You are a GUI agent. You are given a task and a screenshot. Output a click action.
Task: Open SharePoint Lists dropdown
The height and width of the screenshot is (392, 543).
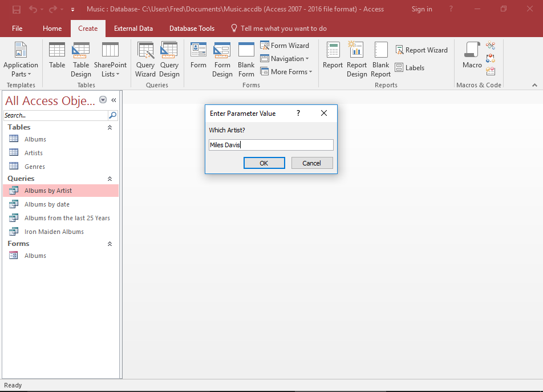pos(110,59)
